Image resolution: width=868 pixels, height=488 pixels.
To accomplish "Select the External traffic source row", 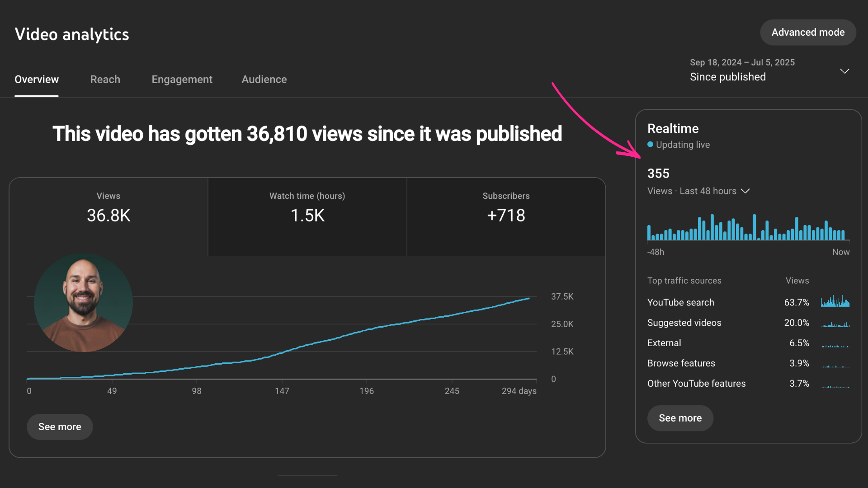I will point(748,343).
